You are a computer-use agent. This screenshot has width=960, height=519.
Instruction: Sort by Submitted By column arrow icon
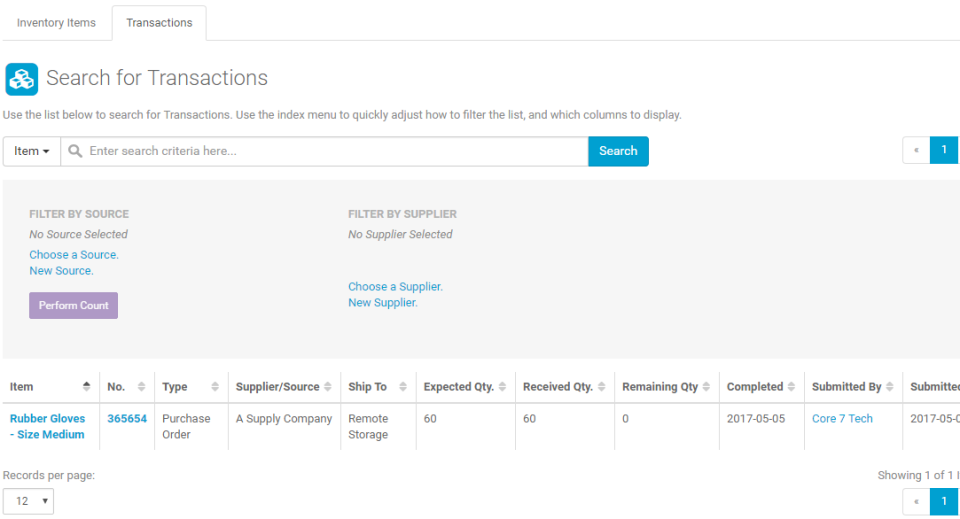(x=890, y=386)
